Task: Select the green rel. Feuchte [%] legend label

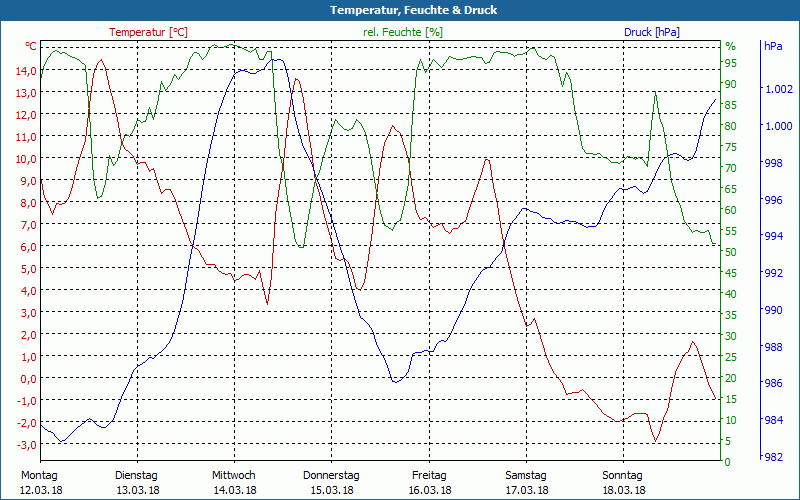Action: 402,32
